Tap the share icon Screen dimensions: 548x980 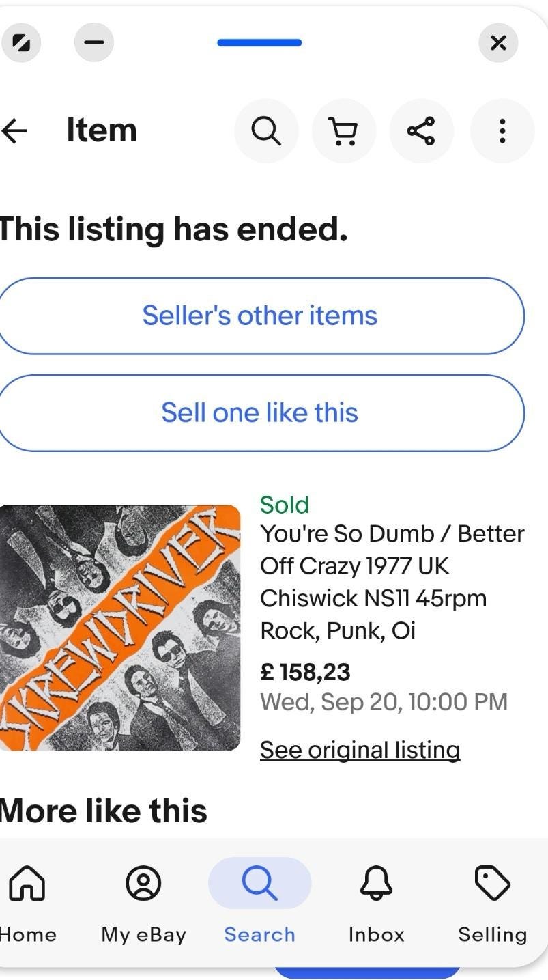click(x=421, y=130)
